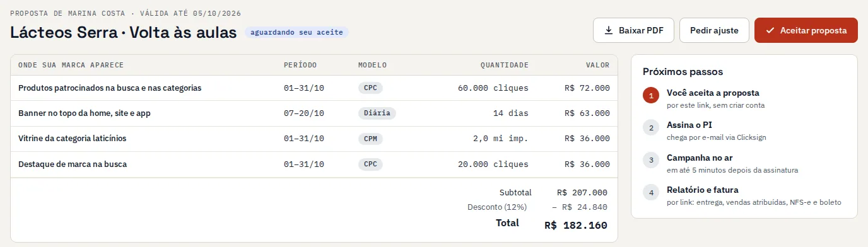
Task: Click CPC tag in Produtos patrocinados row
Action: (370, 88)
